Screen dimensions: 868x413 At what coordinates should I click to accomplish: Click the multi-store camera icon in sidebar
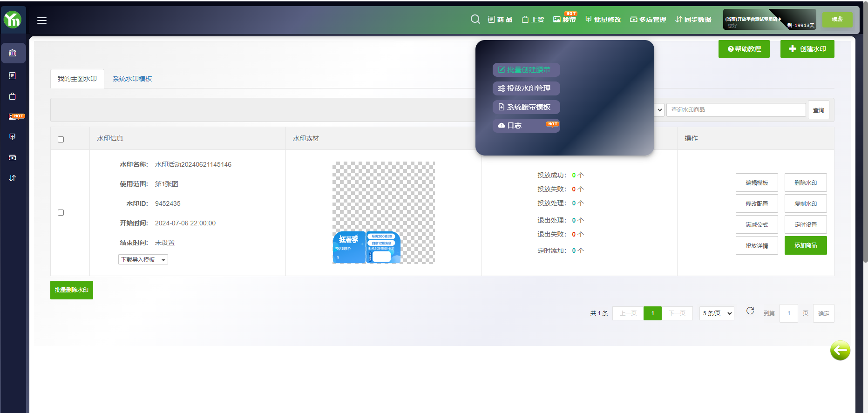coord(13,157)
